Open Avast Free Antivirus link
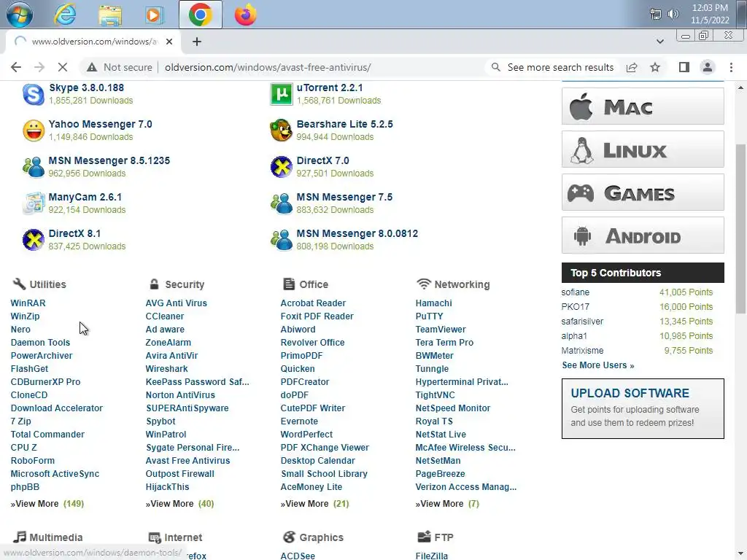The width and height of the screenshot is (747, 560). point(187,461)
